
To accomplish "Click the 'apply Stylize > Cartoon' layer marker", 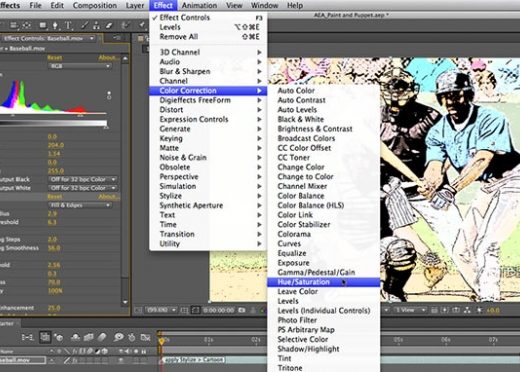I will [x=194, y=360].
